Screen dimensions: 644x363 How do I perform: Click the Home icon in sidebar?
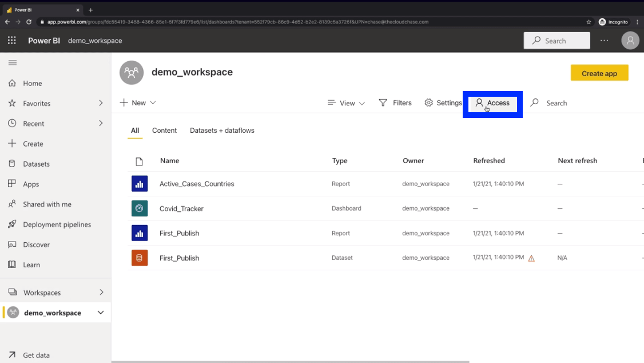12,83
